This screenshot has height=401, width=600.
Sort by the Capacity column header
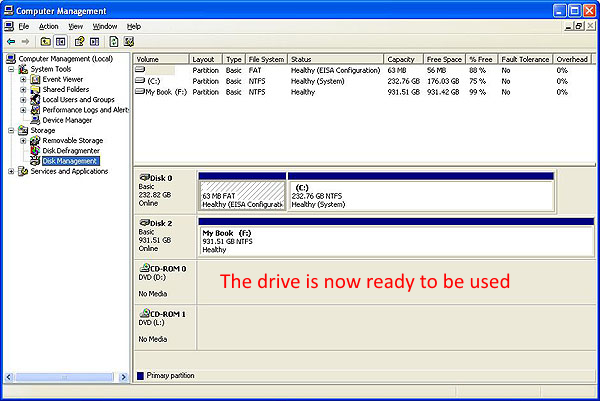coord(403,59)
